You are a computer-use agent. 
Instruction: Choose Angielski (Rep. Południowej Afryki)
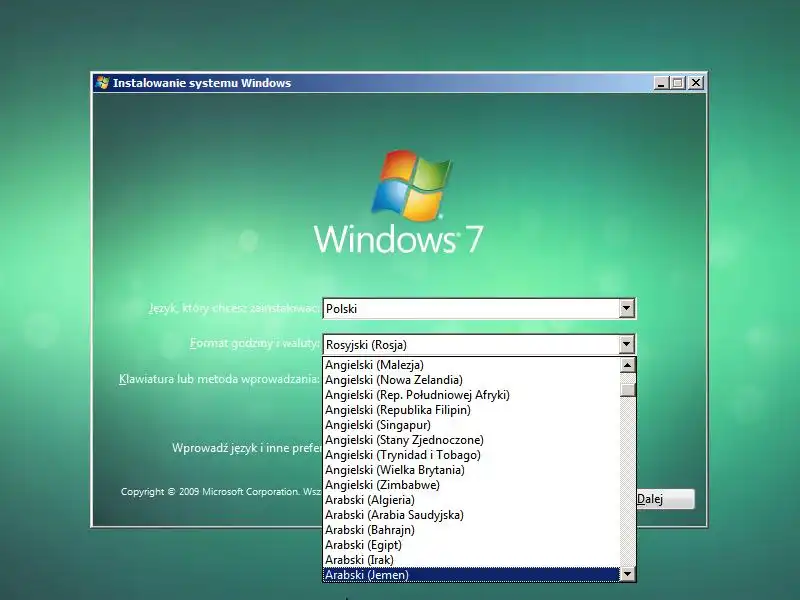click(x=471, y=395)
